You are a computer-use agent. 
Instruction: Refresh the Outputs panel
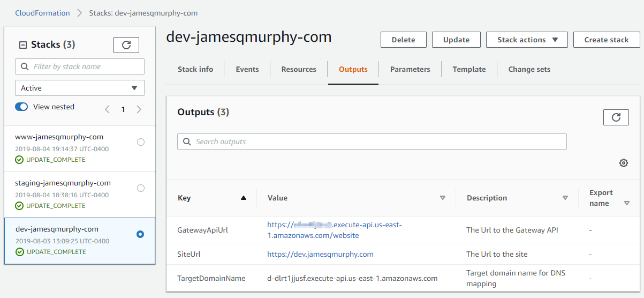tap(616, 117)
